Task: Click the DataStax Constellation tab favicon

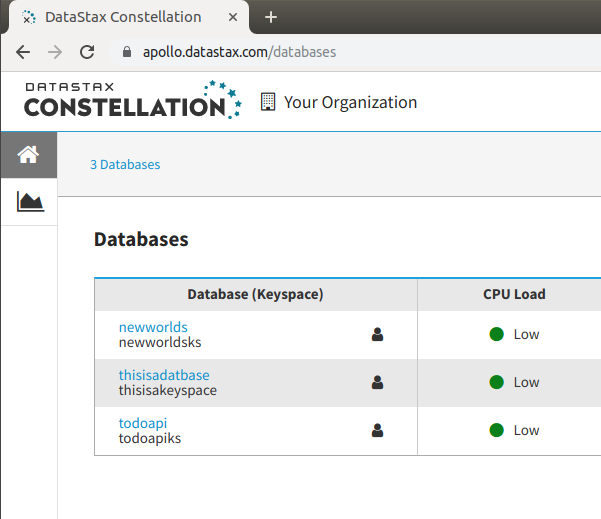Action: pyautogui.click(x=29, y=17)
